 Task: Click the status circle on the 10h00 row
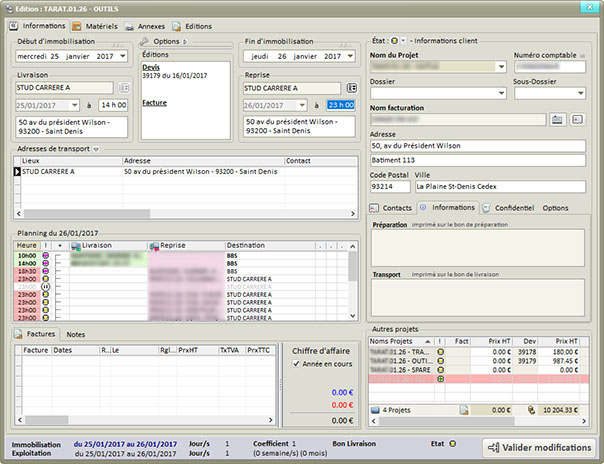coord(47,255)
